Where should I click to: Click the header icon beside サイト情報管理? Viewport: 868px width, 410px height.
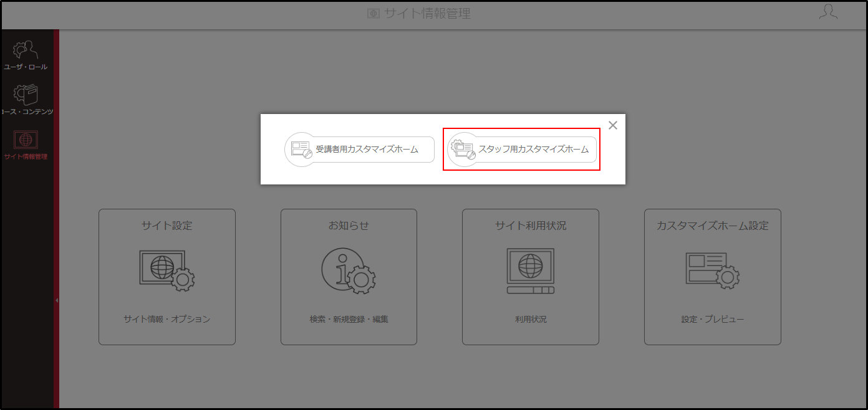click(374, 13)
